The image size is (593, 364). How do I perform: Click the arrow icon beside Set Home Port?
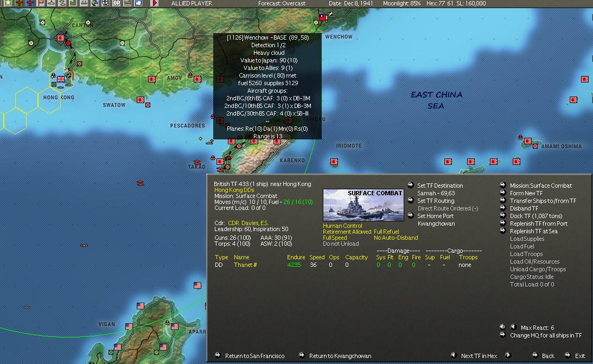(x=410, y=215)
